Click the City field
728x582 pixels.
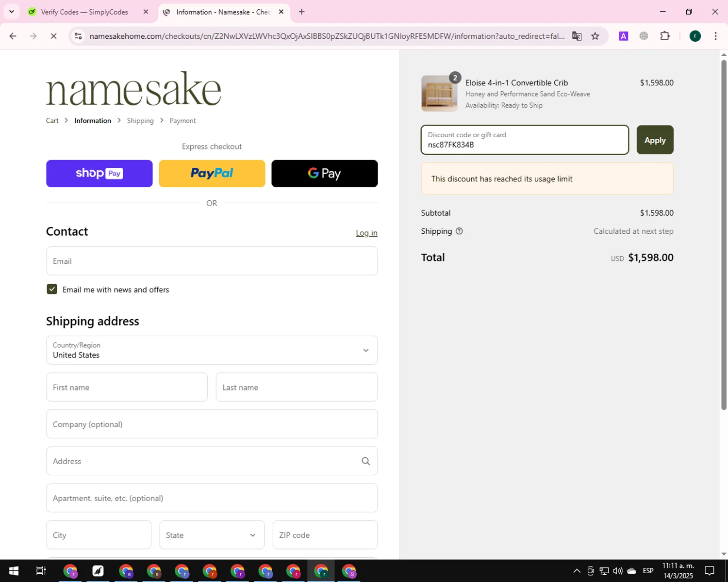point(99,535)
